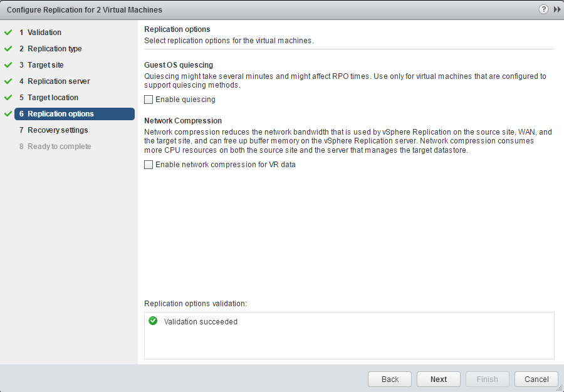Jump to step 3 Target site
The height and width of the screenshot is (392, 564).
tap(45, 65)
